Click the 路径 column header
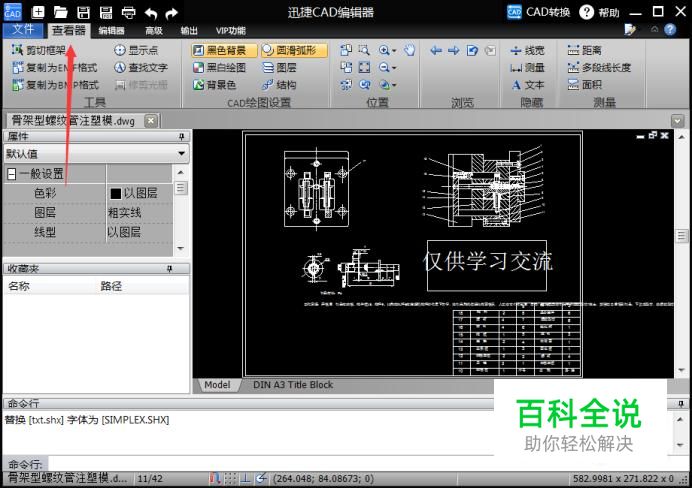The height and width of the screenshot is (488, 692). tap(111, 286)
